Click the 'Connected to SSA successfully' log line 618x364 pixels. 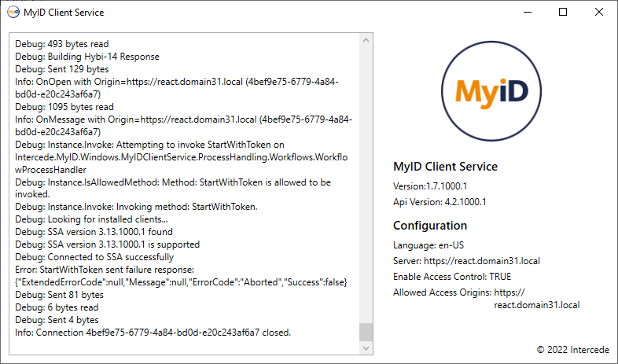94,257
